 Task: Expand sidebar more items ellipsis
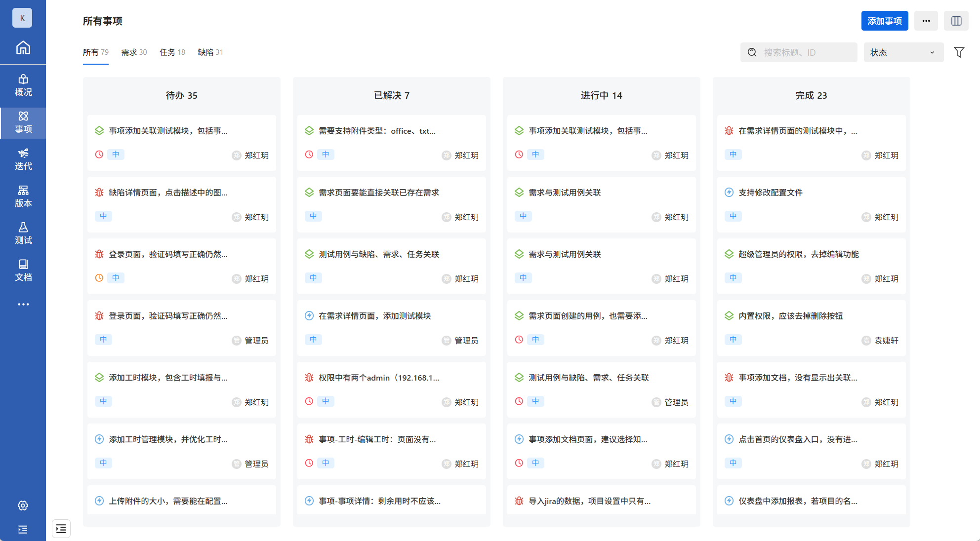pyautogui.click(x=23, y=304)
